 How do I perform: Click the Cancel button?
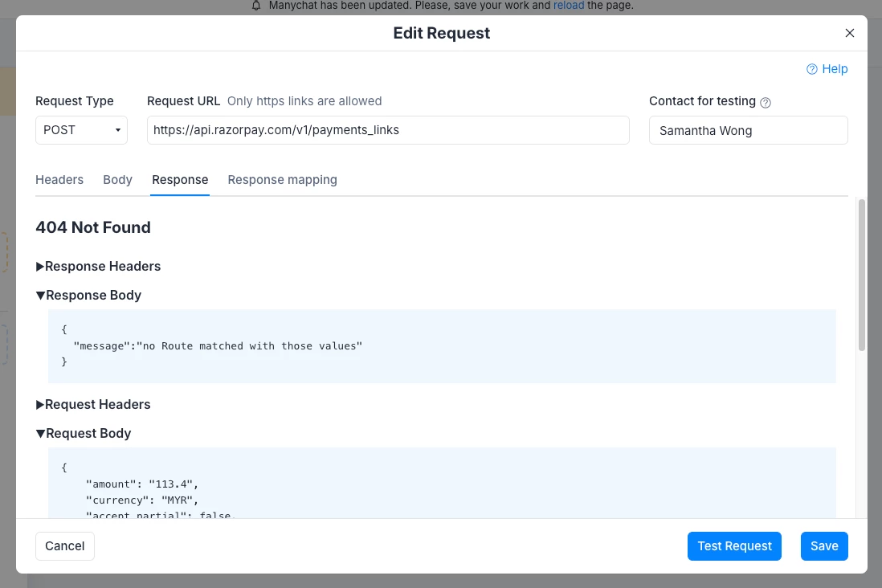coord(65,545)
